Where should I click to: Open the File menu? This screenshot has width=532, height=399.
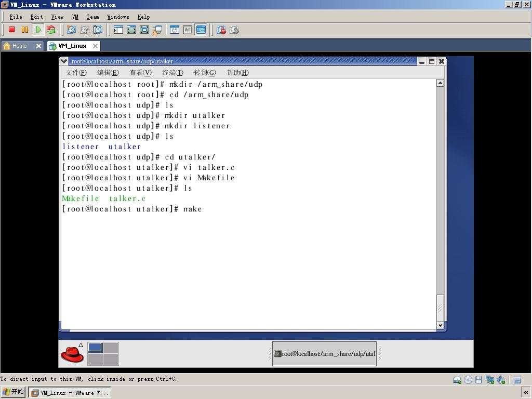tap(16, 17)
